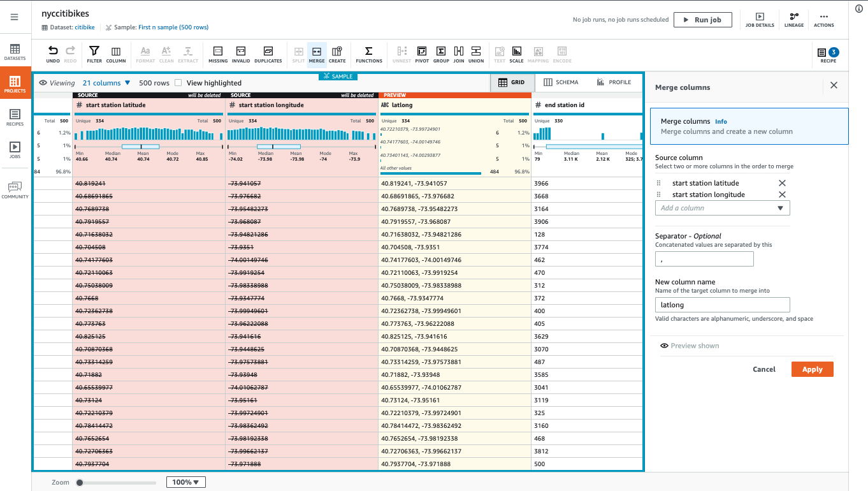
Task: Click the New column name input field
Action: 722,304
